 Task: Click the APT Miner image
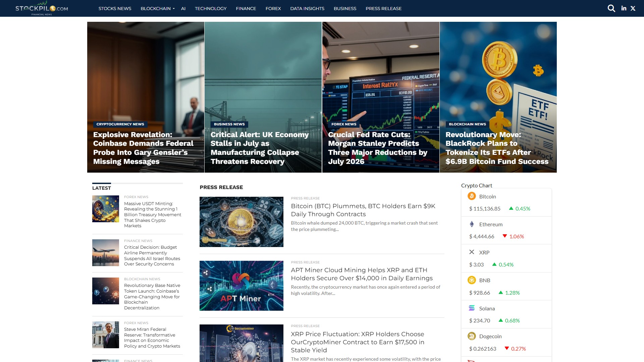(241, 286)
